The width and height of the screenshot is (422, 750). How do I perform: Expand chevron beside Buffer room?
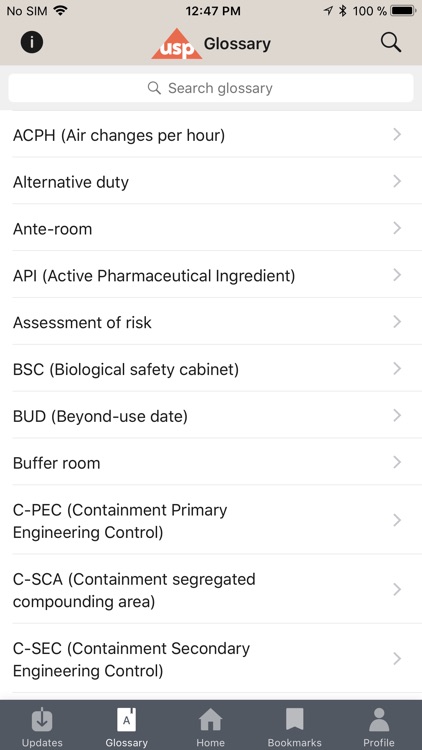[397, 462]
